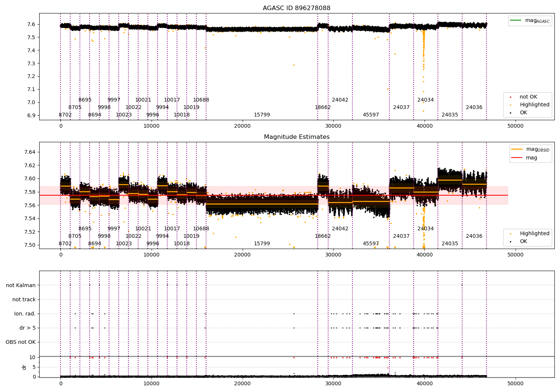
Task: Click obsid label 8705 in the top plot
Action: (75, 108)
